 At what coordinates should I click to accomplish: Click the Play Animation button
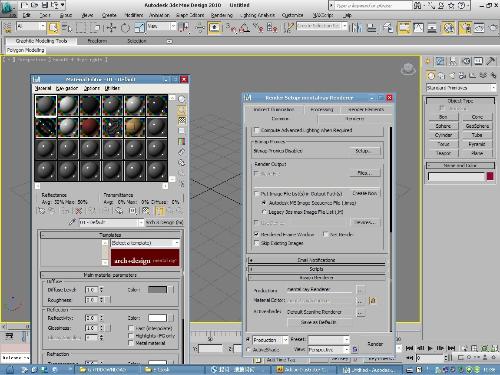[430, 348]
